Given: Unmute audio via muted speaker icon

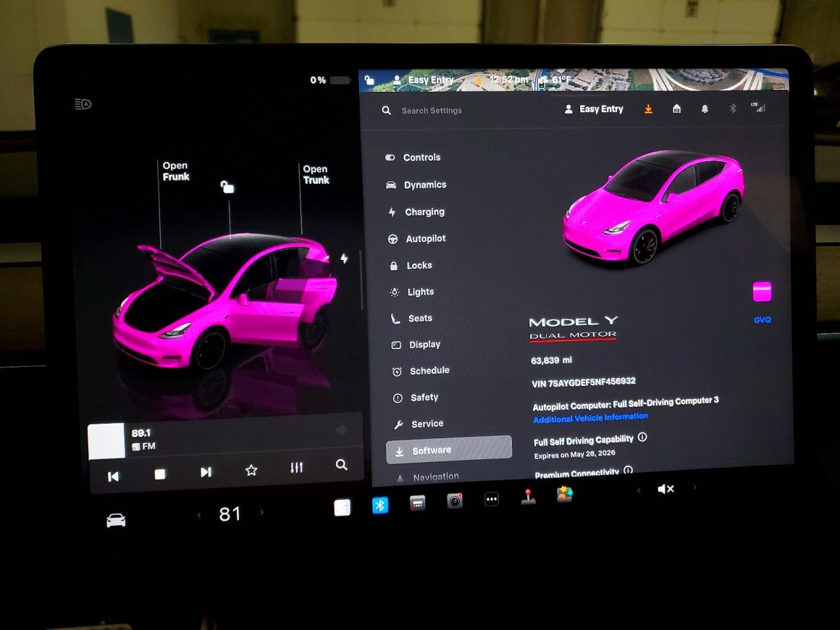Looking at the screenshot, I should coord(665,489).
